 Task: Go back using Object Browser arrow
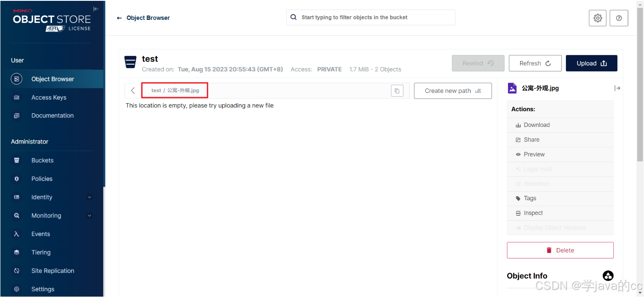coord(119,18)
